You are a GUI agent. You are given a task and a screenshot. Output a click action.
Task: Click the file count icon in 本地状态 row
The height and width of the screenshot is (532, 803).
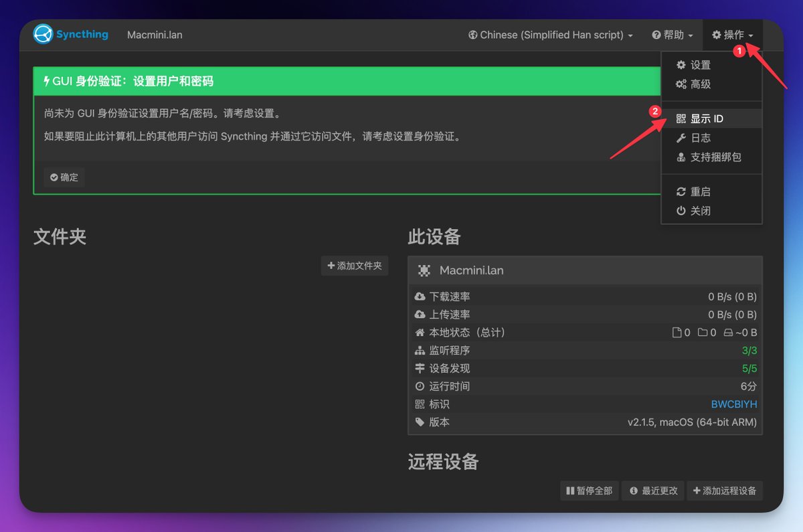click(x=677, y=333)
